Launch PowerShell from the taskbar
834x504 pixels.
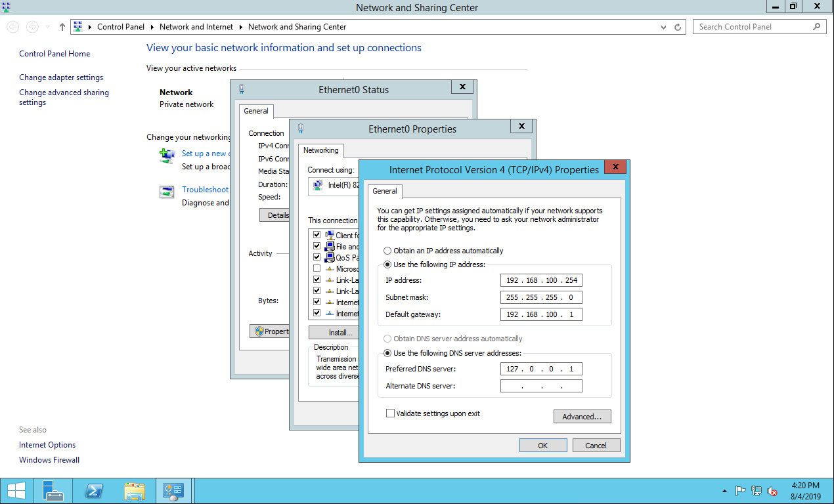[94, 491]
